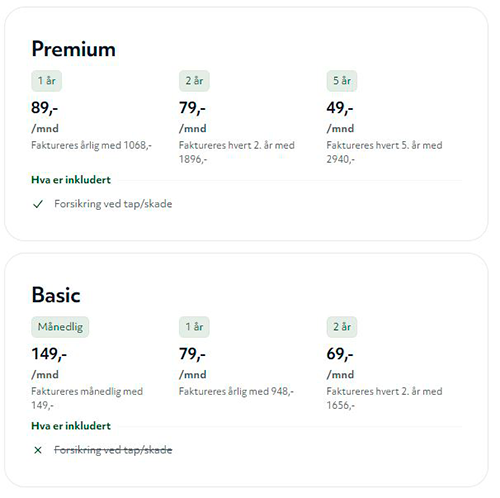Click Hva er inkludert under Basic

[x=71, y=426]
